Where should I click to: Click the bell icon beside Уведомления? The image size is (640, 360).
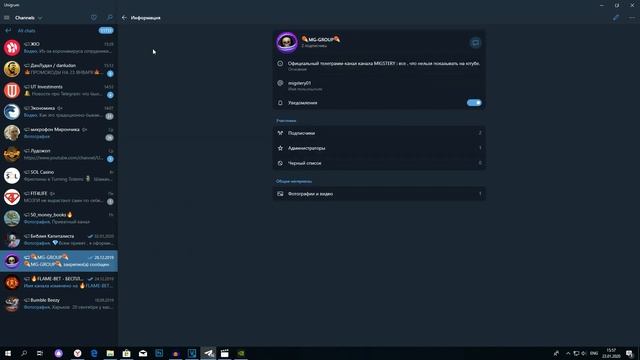point(280,103)
